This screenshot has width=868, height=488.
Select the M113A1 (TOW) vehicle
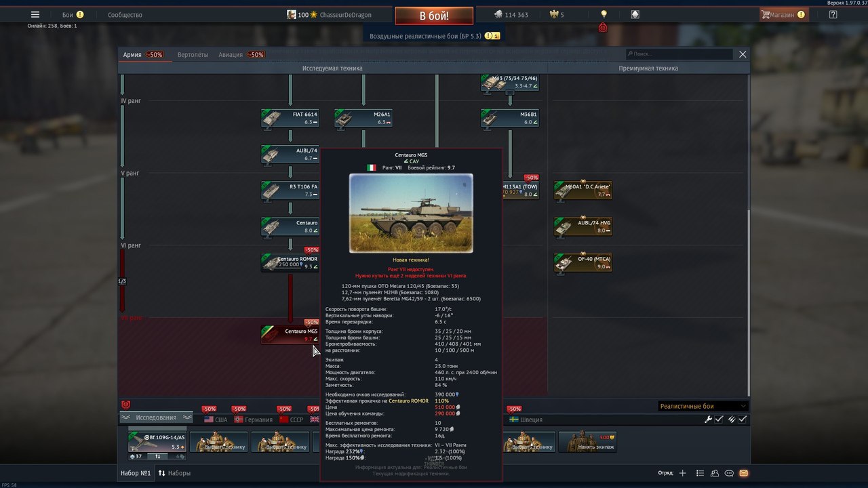521,190
